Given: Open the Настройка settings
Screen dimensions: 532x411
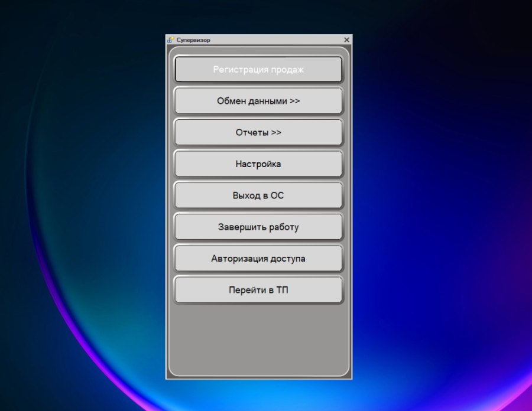Looking at the screenshot, I should 258,164.
